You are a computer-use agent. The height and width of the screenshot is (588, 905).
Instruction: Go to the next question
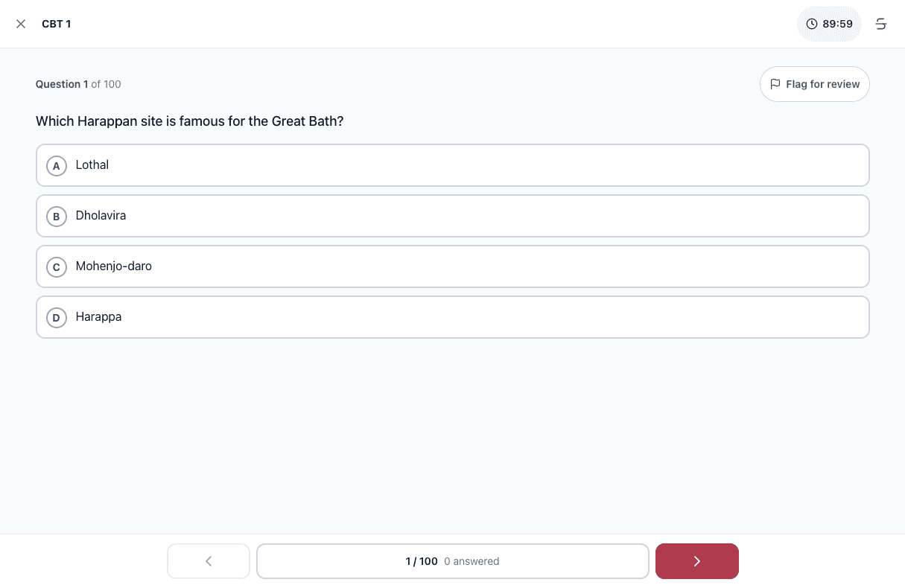click(x=697, y=561)
